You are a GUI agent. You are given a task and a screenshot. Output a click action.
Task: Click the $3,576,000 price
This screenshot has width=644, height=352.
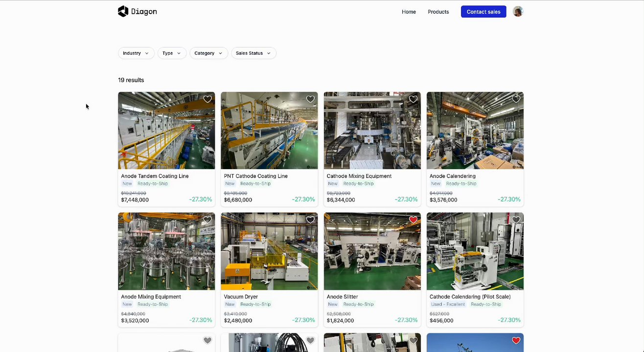(x=443, y=200)
